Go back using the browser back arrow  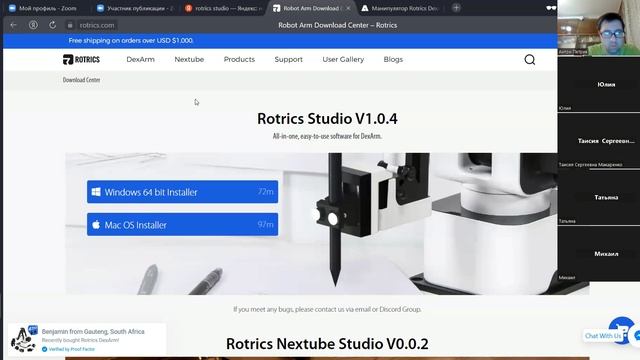pos(13,25)
